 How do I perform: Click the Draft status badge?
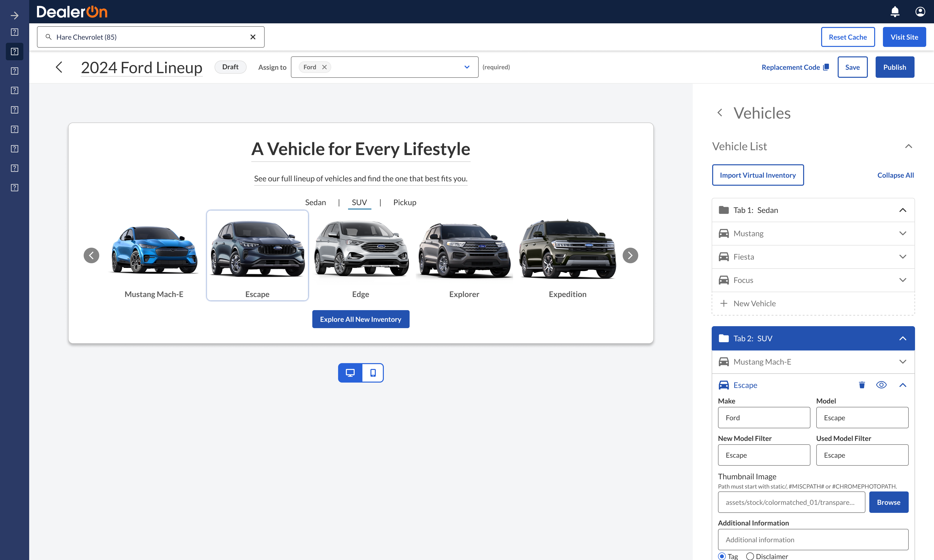coord(230,67)
